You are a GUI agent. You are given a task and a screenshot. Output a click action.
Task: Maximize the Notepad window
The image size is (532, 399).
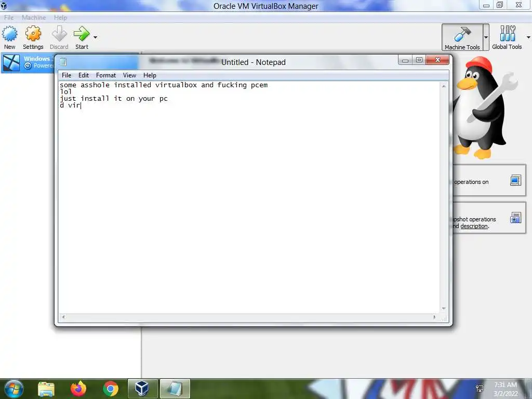tap(419, 60)
